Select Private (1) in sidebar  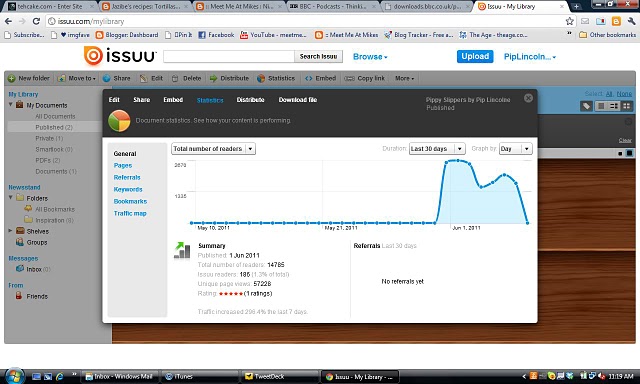click(49, 138)
